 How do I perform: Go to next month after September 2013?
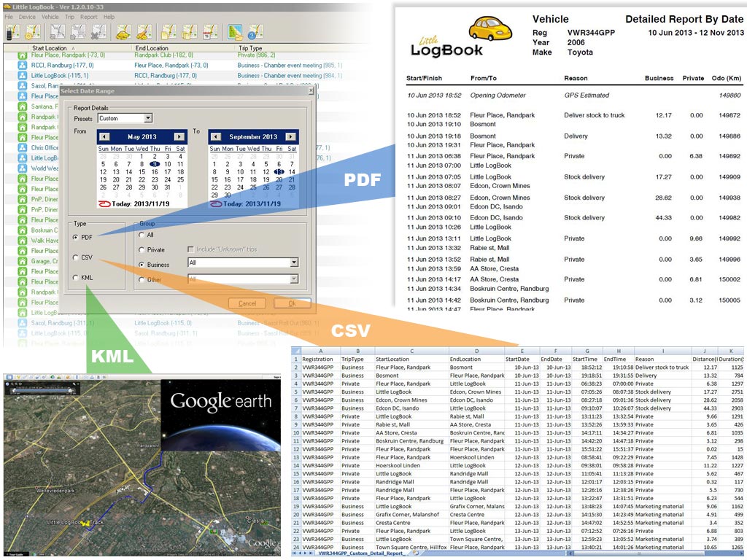click(x=290, y=136)
